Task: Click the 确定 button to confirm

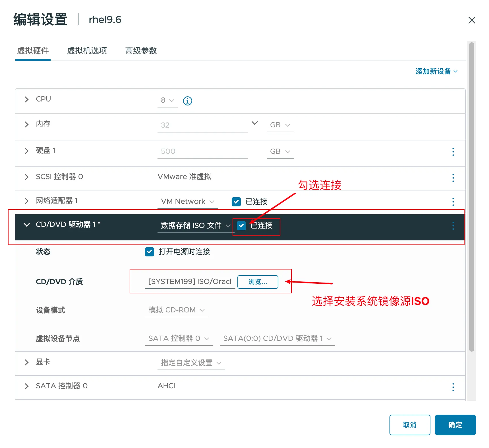Action: coord(455,425)
